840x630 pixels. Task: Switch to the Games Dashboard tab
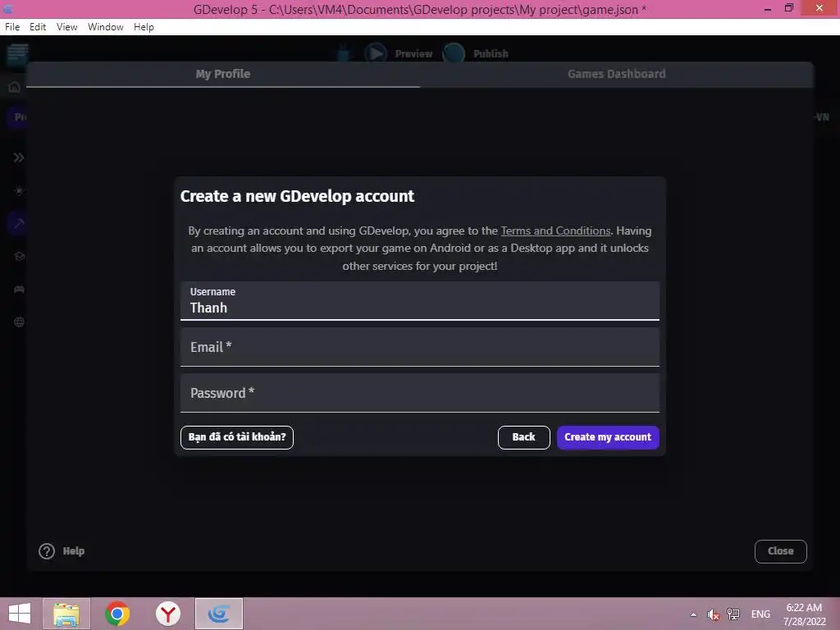click(617, 74)
